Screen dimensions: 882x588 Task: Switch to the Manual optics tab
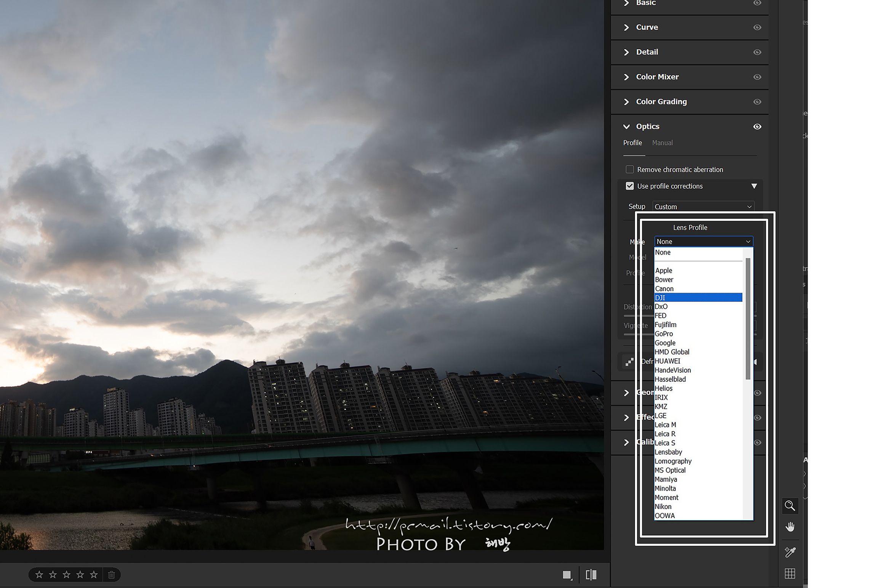[x=662, y=143]
